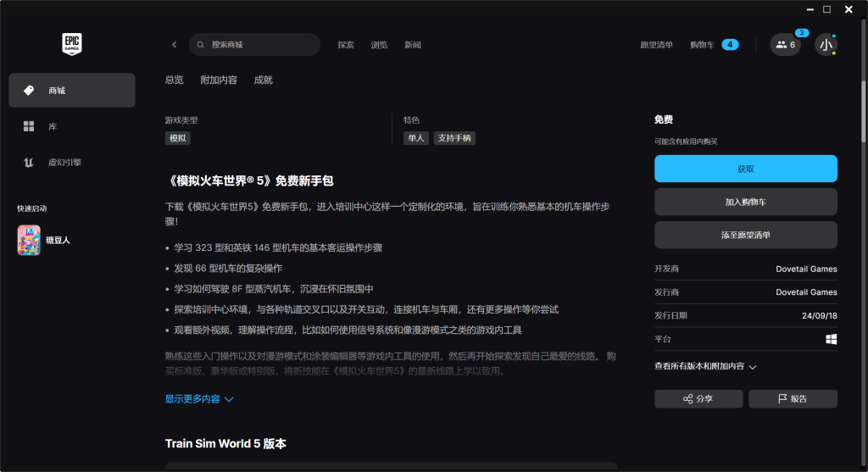Image resolution: width=868 pixels, height=472 pixels.
Task: Open 商城 in the sidebar
Action: [72, 90]
